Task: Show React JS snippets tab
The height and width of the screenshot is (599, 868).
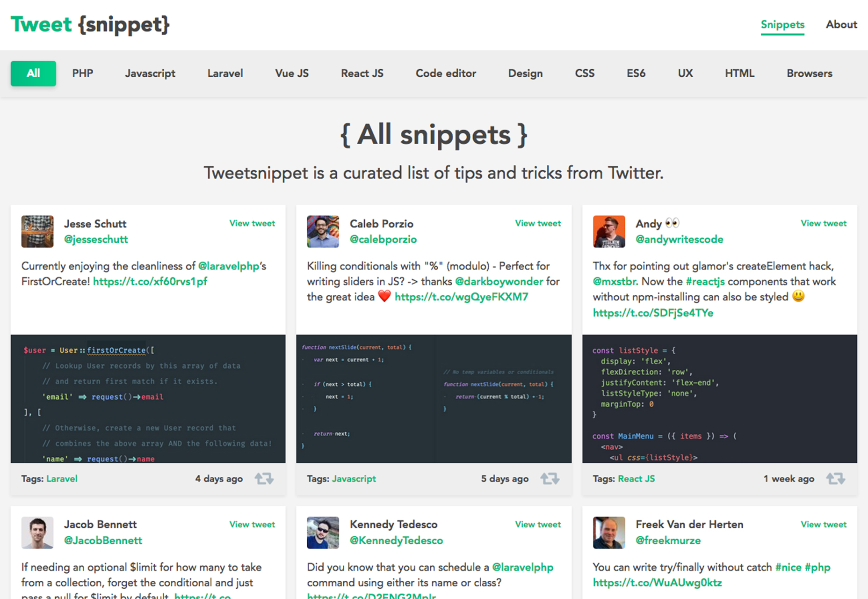Action: coord(362,73)
